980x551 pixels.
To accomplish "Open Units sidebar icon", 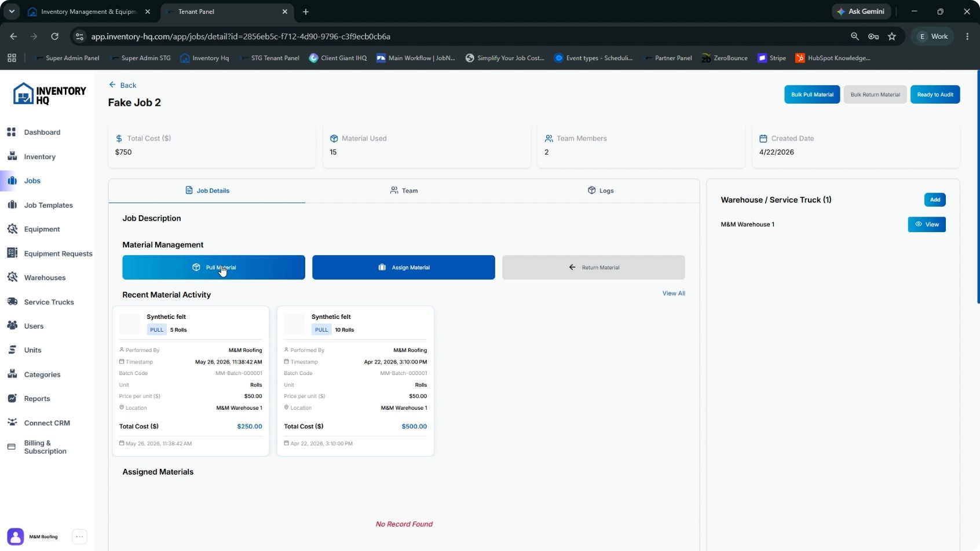I will click(12, 350).
